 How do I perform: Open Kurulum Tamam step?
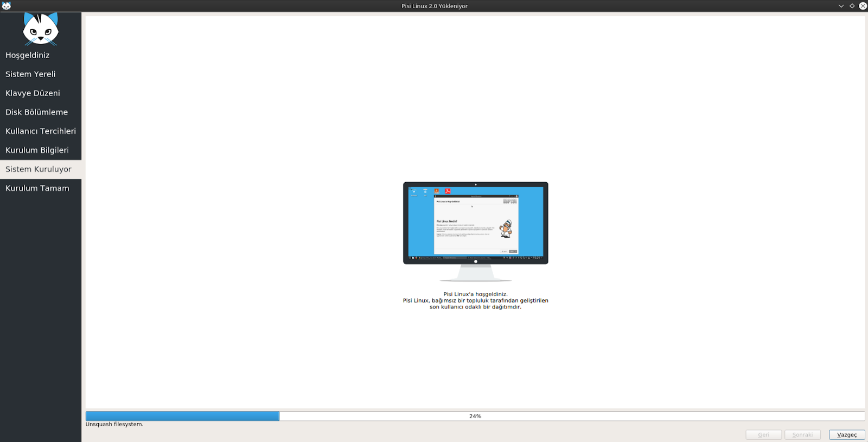click(41, 188)
